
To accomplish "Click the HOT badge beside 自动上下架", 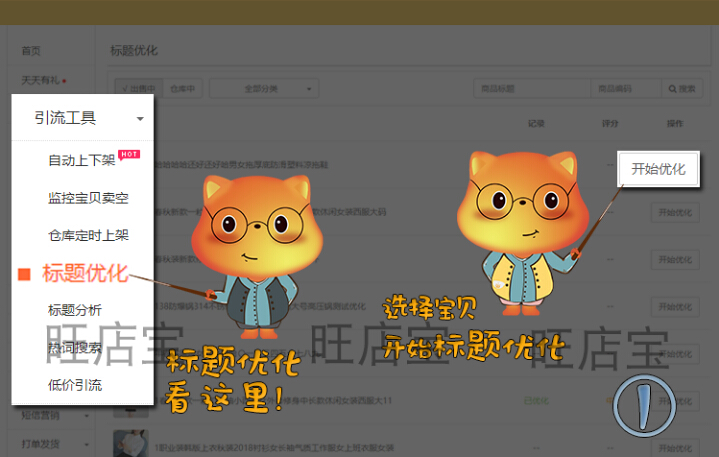I will 127,154.
